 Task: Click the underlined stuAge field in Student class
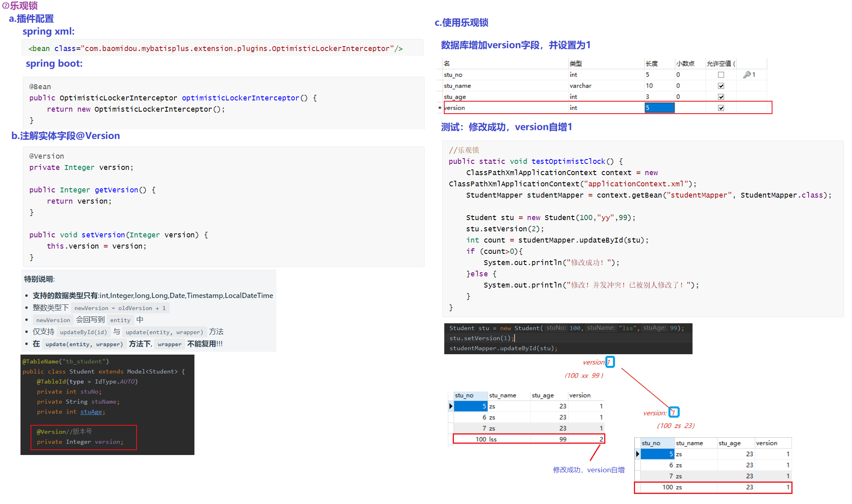[x=92, y=412]
